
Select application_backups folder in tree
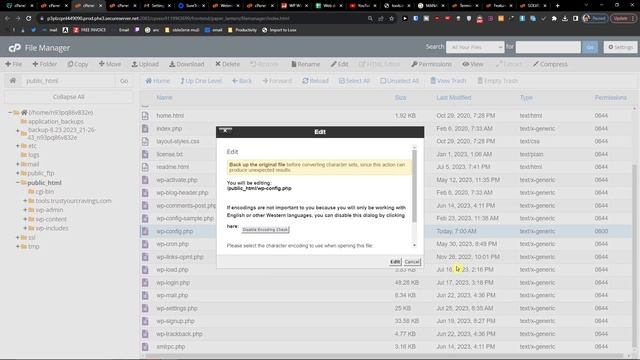56,122
